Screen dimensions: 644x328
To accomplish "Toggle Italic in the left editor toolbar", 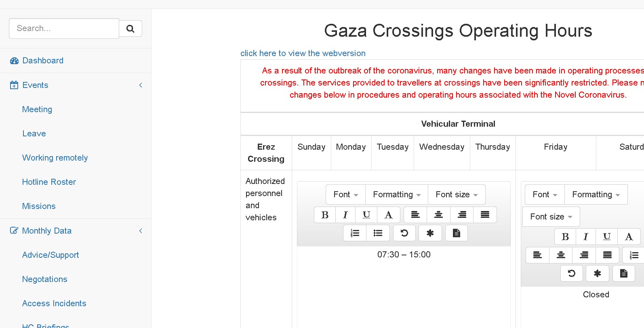I will [x=345, y=215].
